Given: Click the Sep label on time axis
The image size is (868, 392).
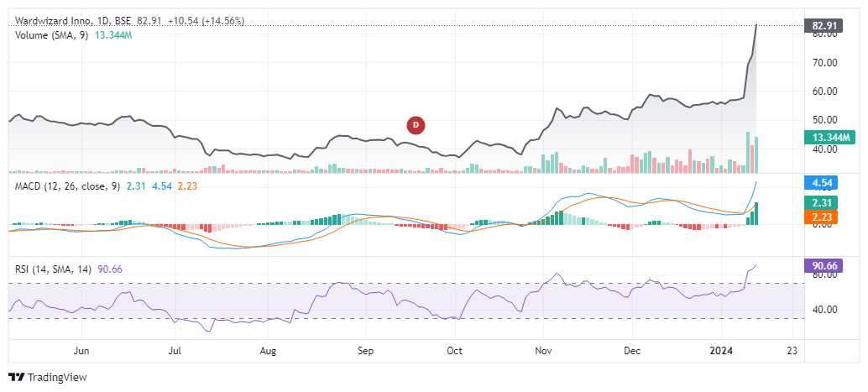Looking at the screenshot, I should (365, 351).
